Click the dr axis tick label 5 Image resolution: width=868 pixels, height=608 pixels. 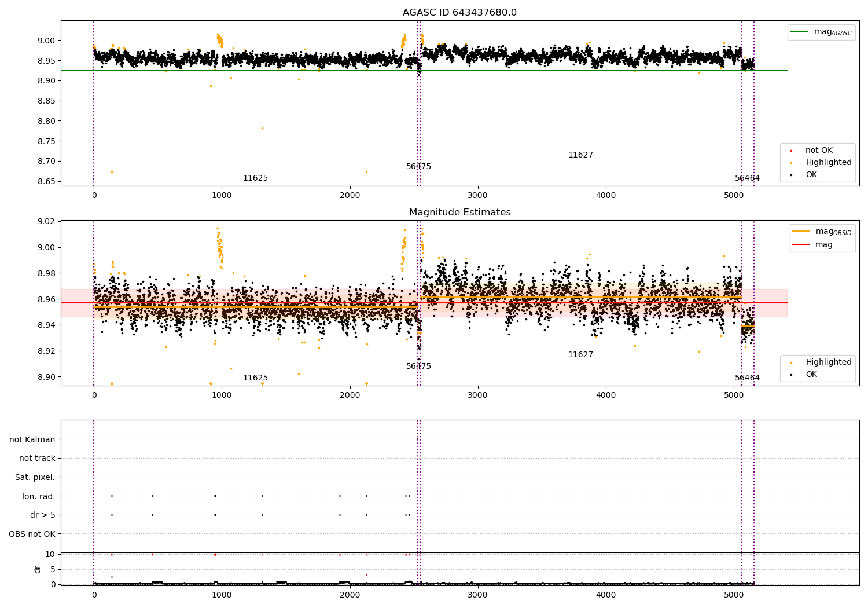(x=53, y=570)
